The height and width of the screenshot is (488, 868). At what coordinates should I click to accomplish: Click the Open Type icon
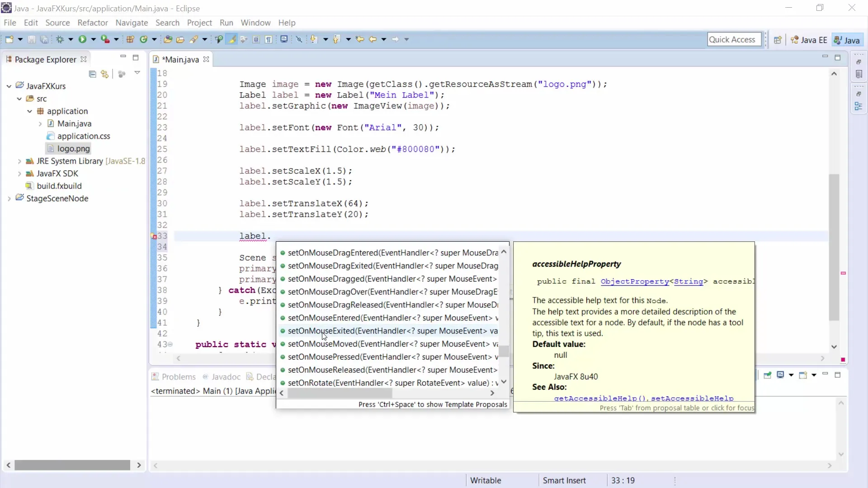pos(168,40)
